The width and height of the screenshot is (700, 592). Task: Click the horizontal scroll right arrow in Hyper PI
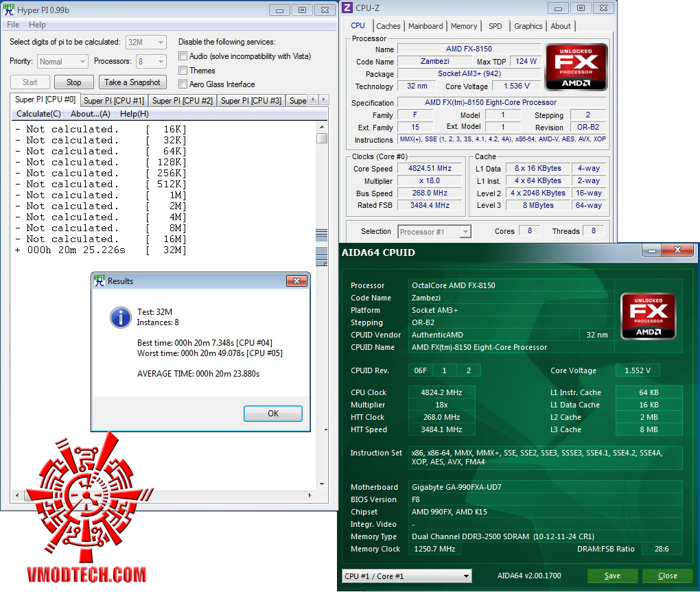click(310, 495)
